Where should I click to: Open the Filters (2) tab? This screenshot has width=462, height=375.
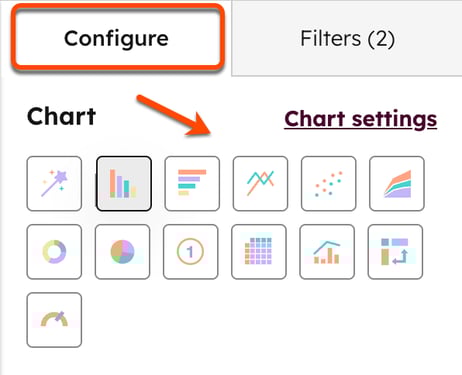coord(347,38)
